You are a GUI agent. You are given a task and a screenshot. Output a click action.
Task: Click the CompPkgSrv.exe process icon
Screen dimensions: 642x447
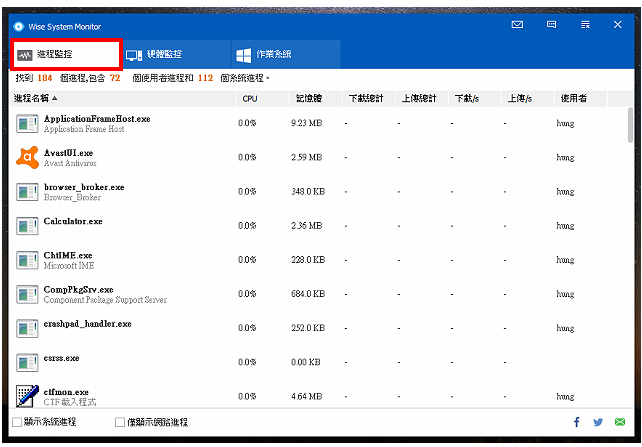click(27, 294)
